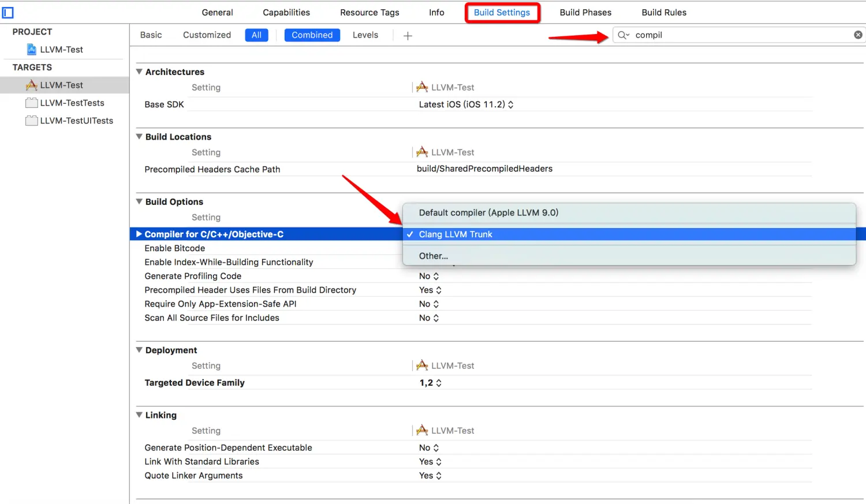Open the Resource Tags tab
The width and height of the screenshot is (866, 504).
coord(369,13)
